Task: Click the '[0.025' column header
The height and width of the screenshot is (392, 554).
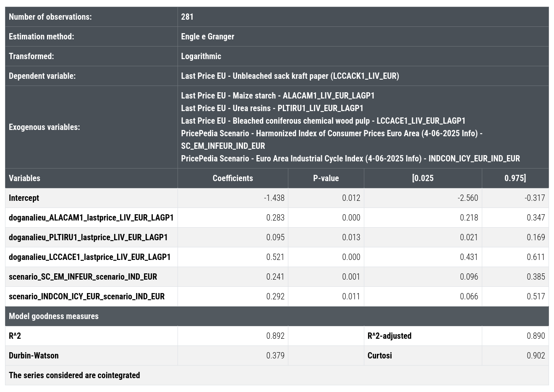Action: 423,178
